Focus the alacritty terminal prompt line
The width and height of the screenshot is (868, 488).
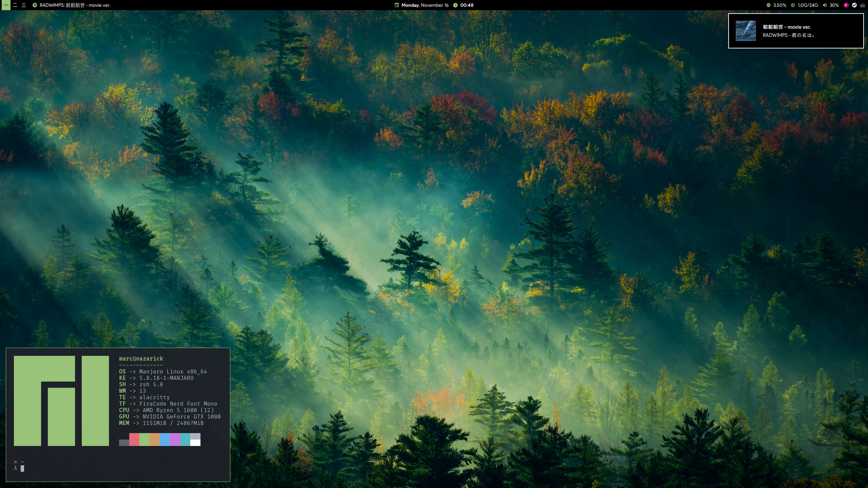coord(22,468)
